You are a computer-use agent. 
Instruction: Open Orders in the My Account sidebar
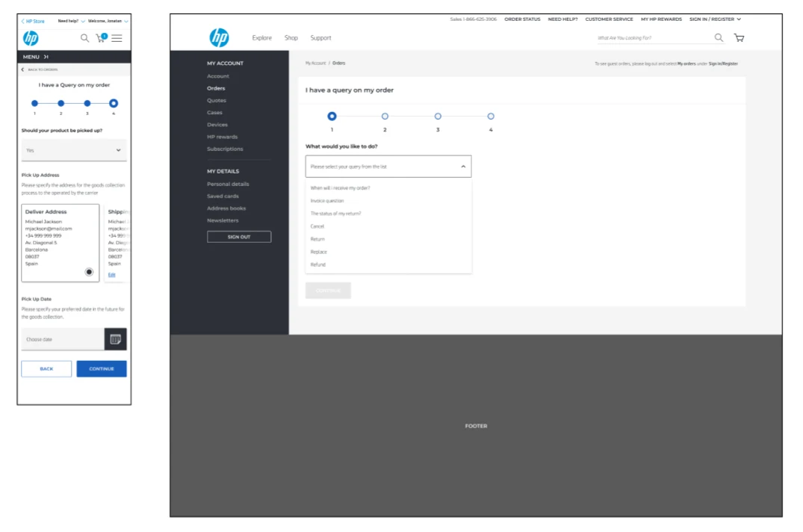pyautogui.click(x=216, y=89)
